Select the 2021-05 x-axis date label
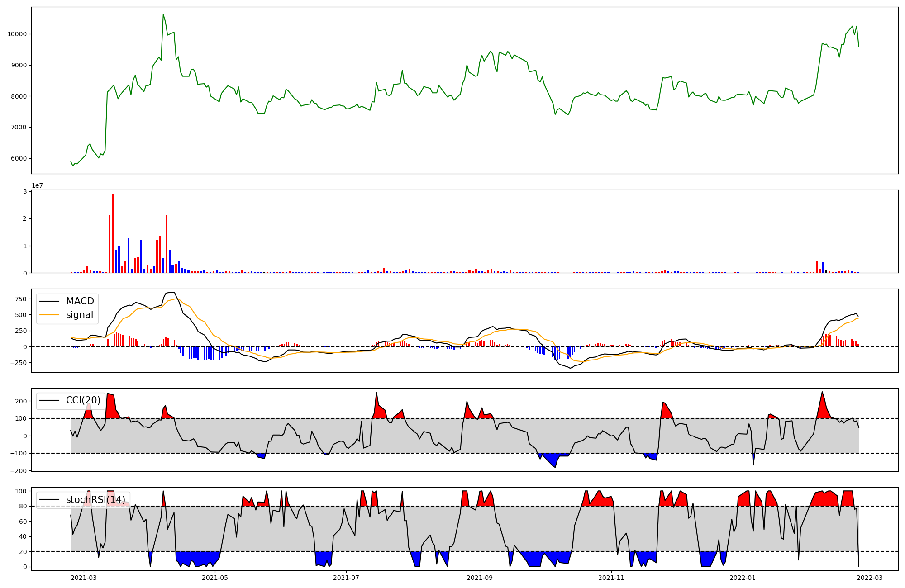Image resolution: width=905 pixels, height=588 pixels. (x=215, y=577)
